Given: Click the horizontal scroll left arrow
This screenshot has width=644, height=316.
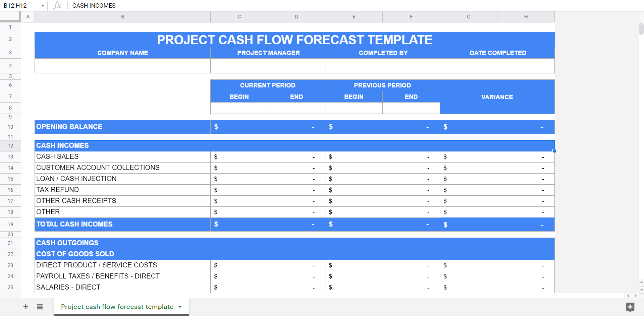Looking at the screenshot, I should tap(628, 296).
